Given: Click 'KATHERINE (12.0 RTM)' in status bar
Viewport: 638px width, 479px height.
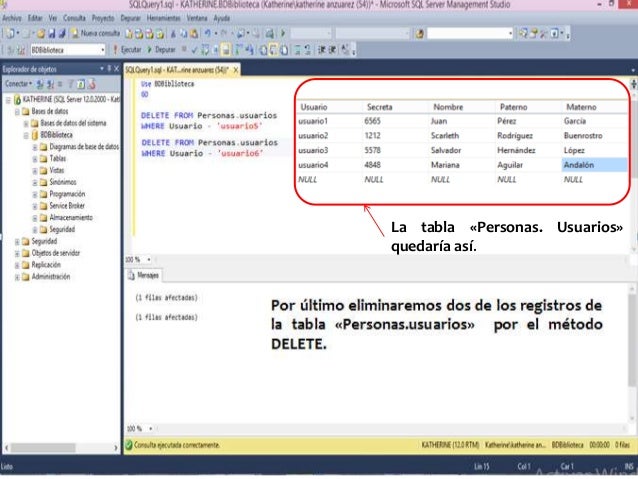Looking at the screenshot, I should pos(450,445).
